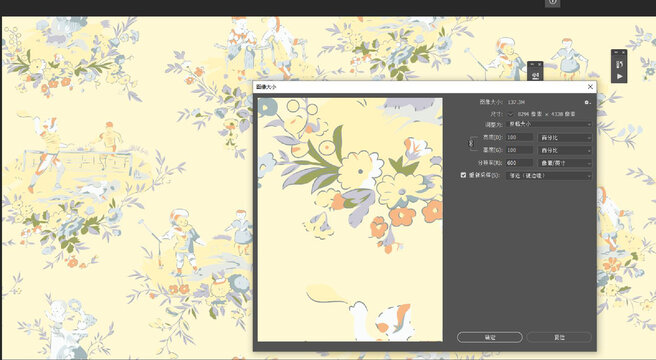Open the Image Size dialog gear settings menu

(x=587, y=102)
